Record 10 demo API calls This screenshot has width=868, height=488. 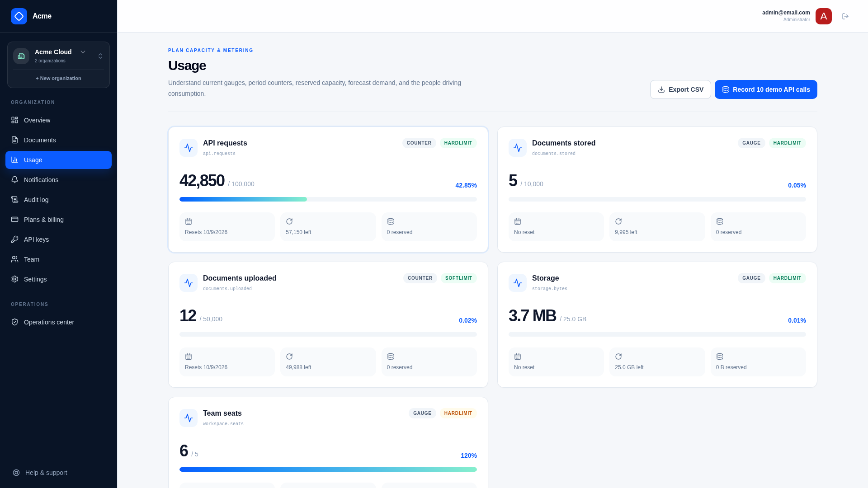pos(766,89)
